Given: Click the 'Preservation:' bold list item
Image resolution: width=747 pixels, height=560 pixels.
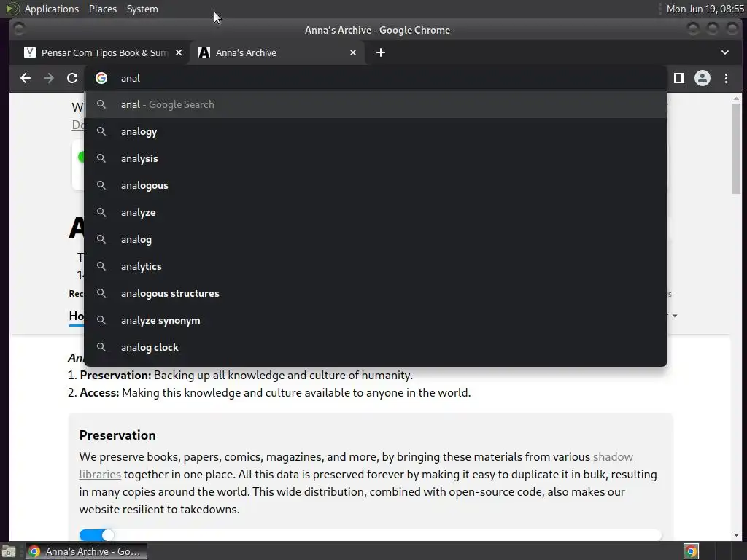Looking at the screenshot, I should coord(115,376).
